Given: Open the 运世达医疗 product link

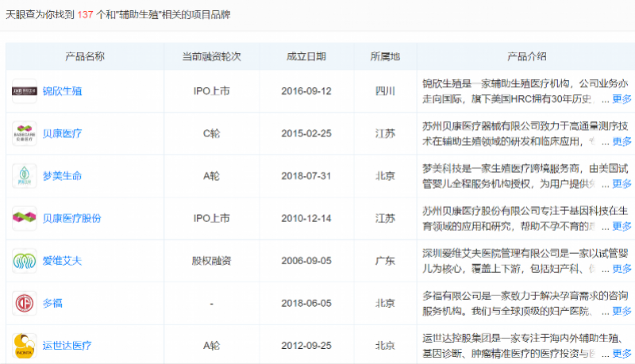Looking at the screenshot, I should click(67, 346).
